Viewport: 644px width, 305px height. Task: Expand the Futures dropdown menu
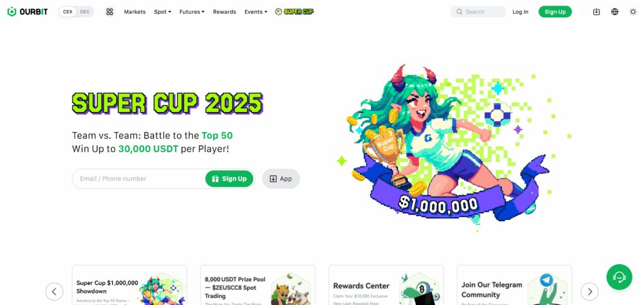(x=192, y=12)
